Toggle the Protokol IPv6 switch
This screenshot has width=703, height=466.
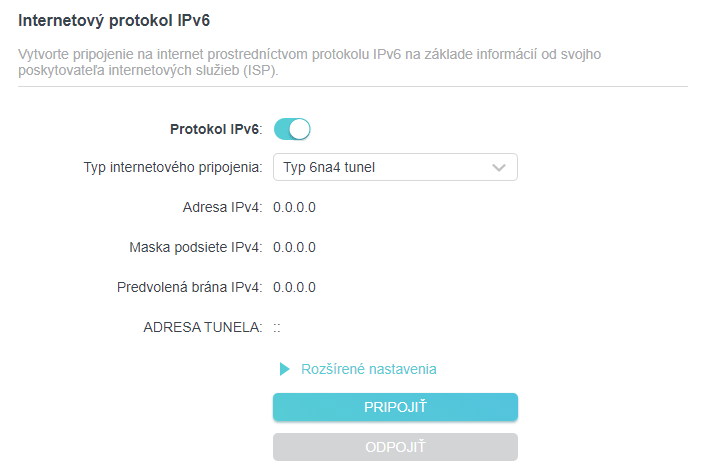coord(292,129)
